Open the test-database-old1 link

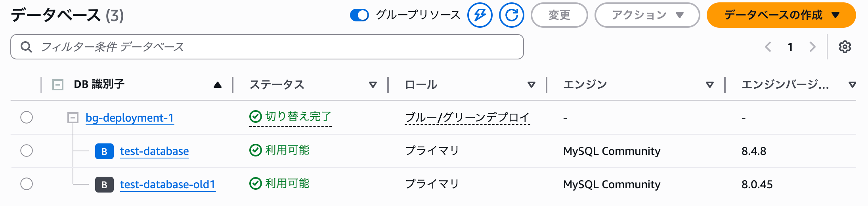coord(168,185)
